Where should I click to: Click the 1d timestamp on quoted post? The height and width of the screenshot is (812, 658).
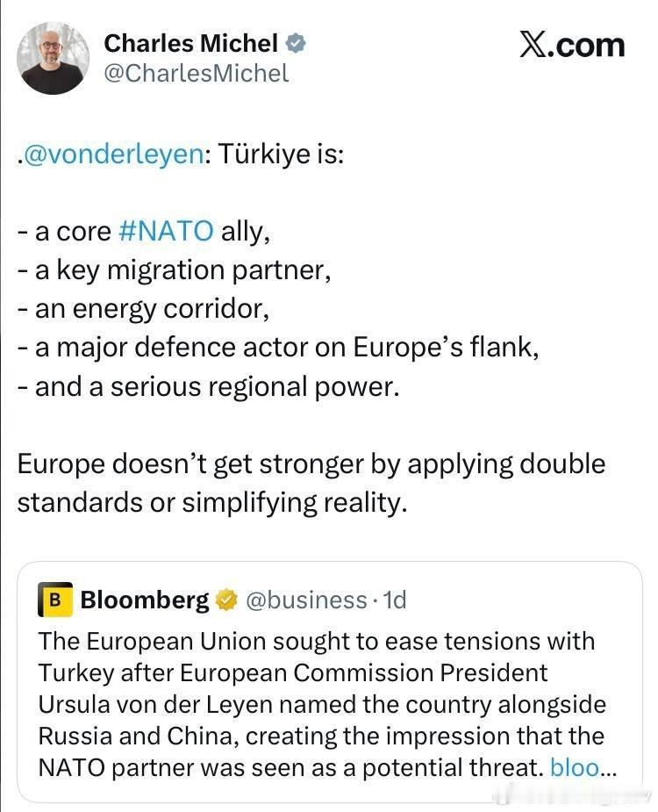396,600
